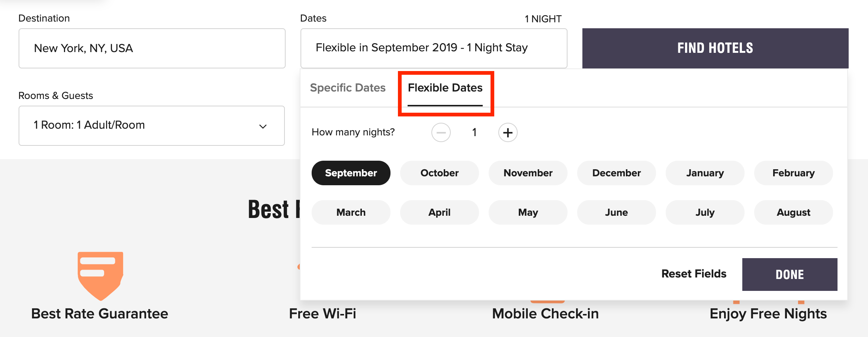Image resolution: width=868 pixels, height=337 pixels.
Task: Choose the January month pill
Action: [x=705, y=173]
